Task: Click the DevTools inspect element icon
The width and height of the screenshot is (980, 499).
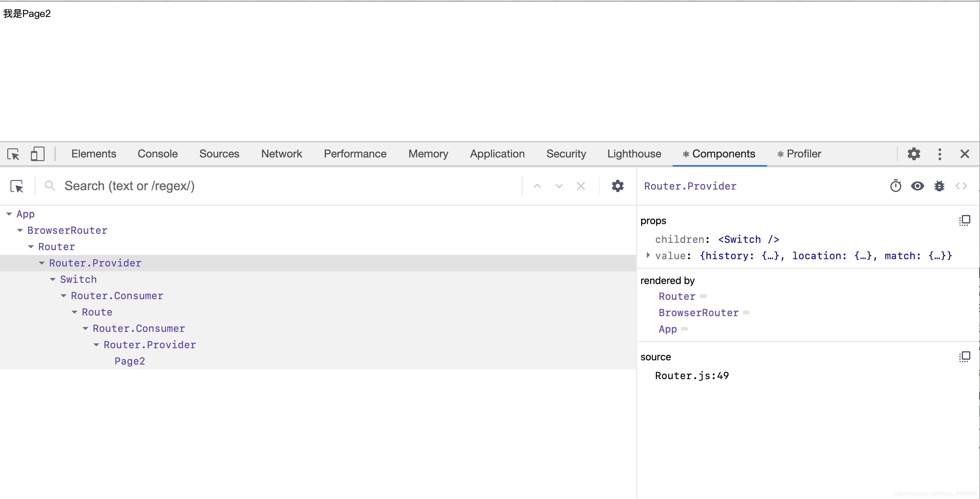Action: tap(13, 154)
